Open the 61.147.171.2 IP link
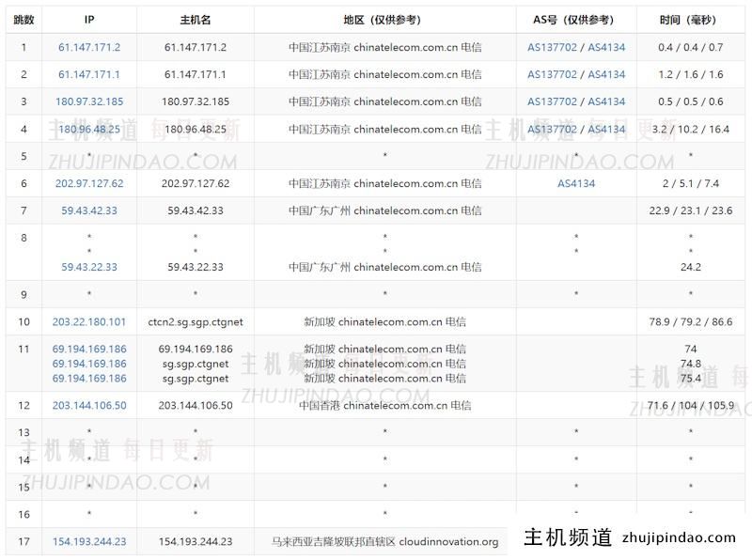752x560 pixels. [x=89, y=48]
